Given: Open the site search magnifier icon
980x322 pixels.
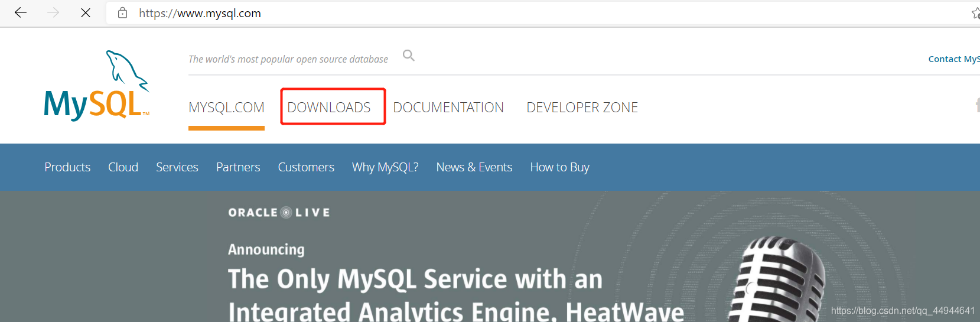Looking at the screenshot, I should pos(409,56).
